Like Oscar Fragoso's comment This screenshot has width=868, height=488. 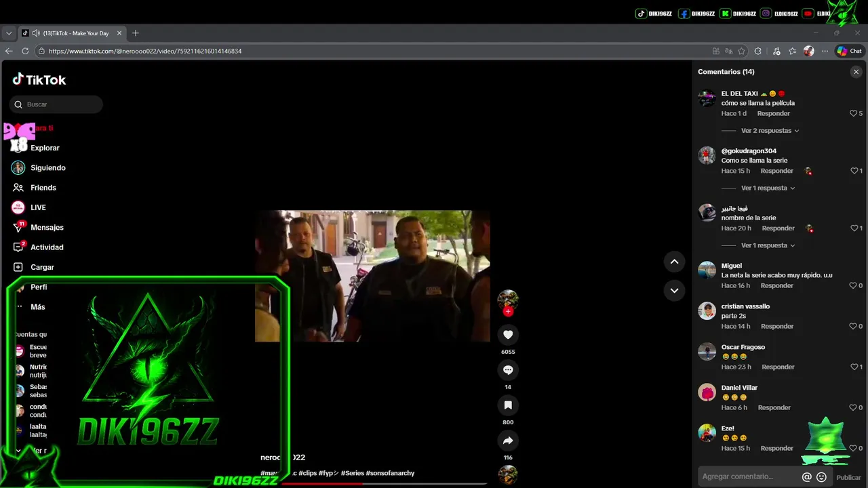854,367
